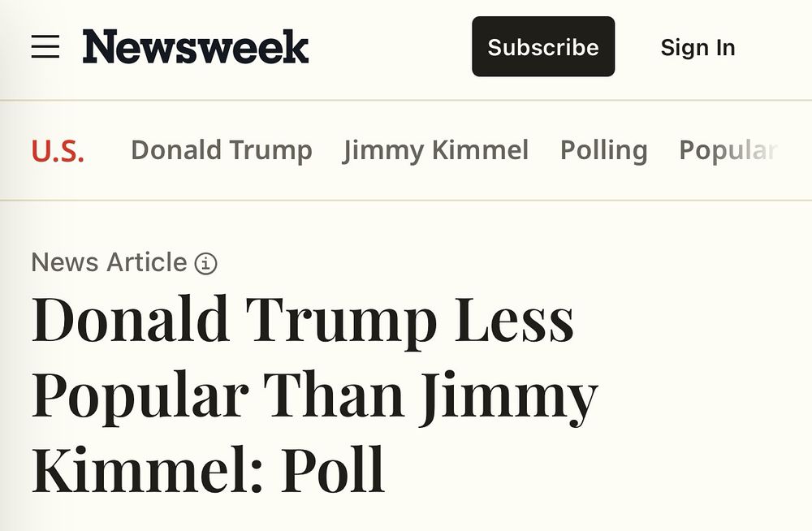This screenshot has width=812, height=531.
Task: Go to the Polling topic
Action: point(603,150)
